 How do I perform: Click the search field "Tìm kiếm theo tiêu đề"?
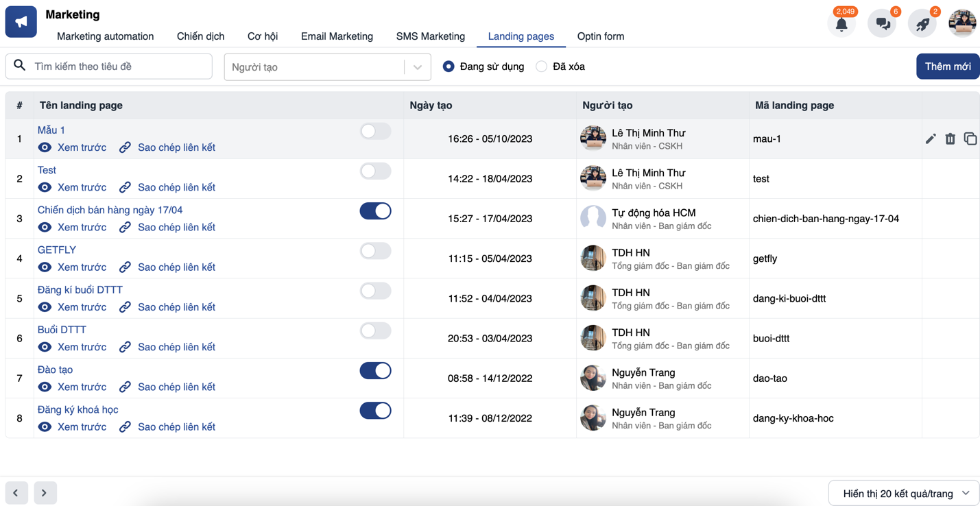pos(108,66)
